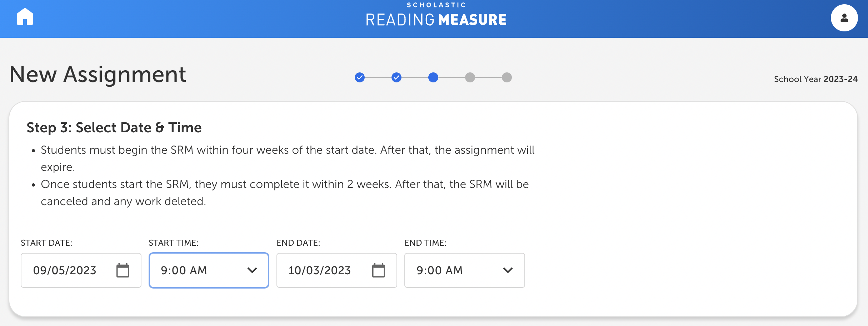
Task: Click the Step 3 Select Date & Time title
Action: pos(114,128)
